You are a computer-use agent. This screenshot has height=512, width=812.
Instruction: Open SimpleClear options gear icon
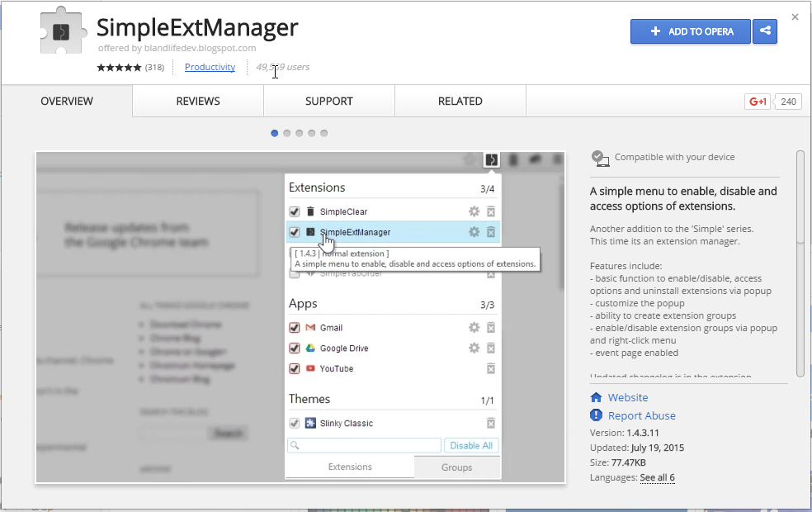pos(474,211)
